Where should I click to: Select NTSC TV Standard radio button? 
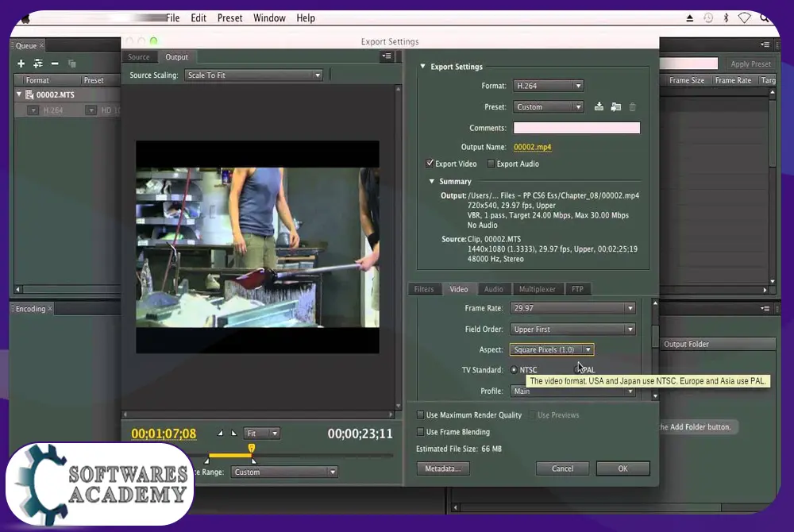click(x=514, y=369)
